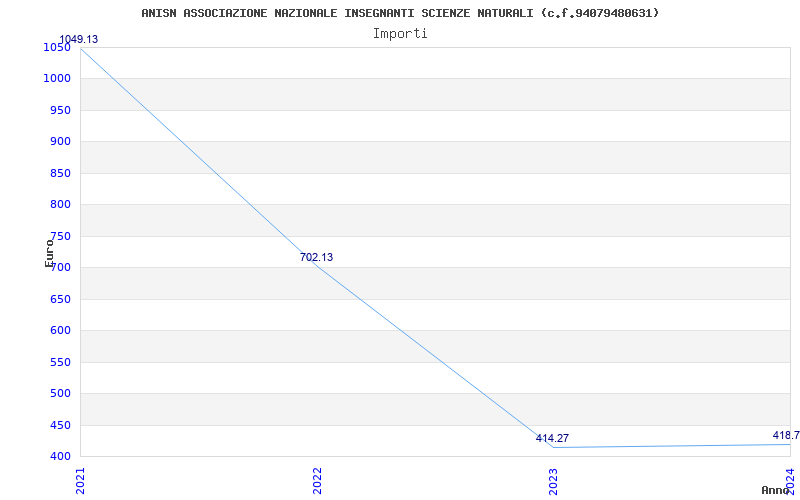Click the 800 y-axis tick
The height and width of the screenshot is (500, 800).
click(60, 205)
